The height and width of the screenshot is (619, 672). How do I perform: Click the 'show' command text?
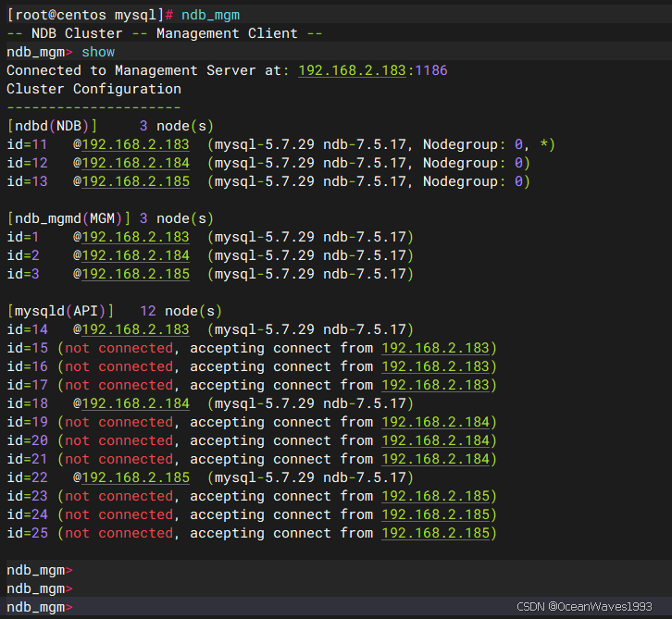(98, 52)
